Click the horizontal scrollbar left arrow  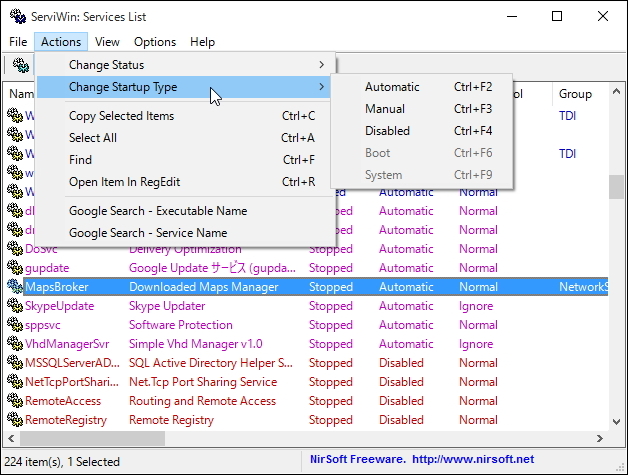(x=11, y=439)
